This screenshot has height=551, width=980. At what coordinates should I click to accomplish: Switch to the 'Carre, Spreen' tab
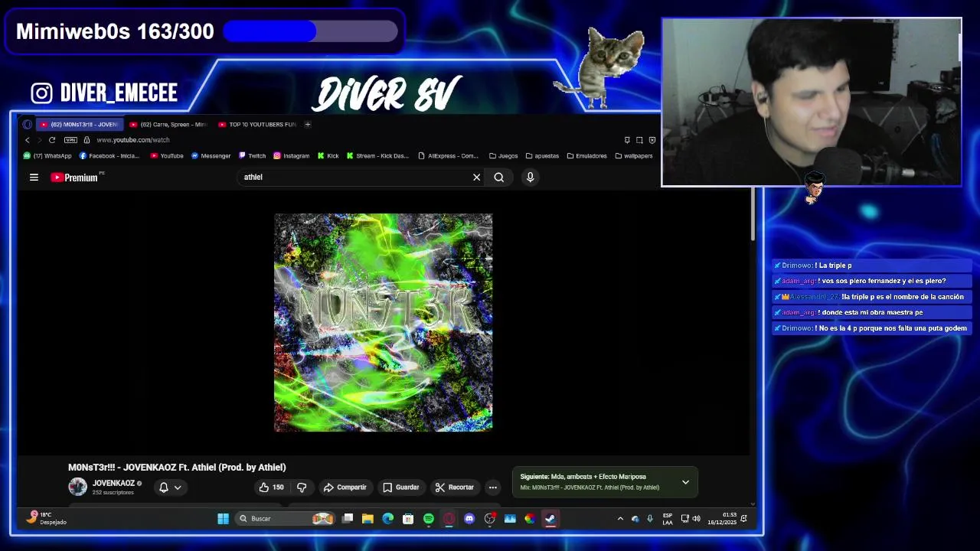(x=168, y=124)
